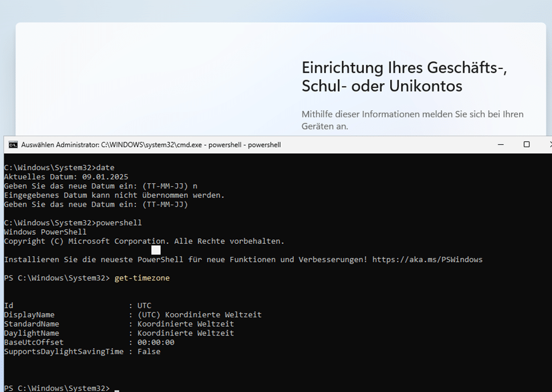The height and width of the screenshot is (392, 552).
Task: Click the 'Copyright (C) Microsoft Corporation' line
Action: [x=144, y=241]
